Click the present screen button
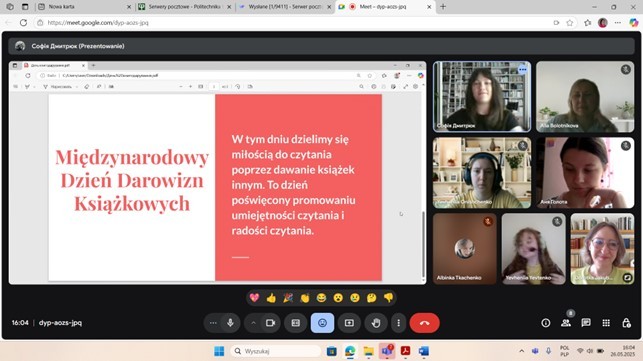The width and height of the screenshot is (643, 361). (x=349, y=323)
